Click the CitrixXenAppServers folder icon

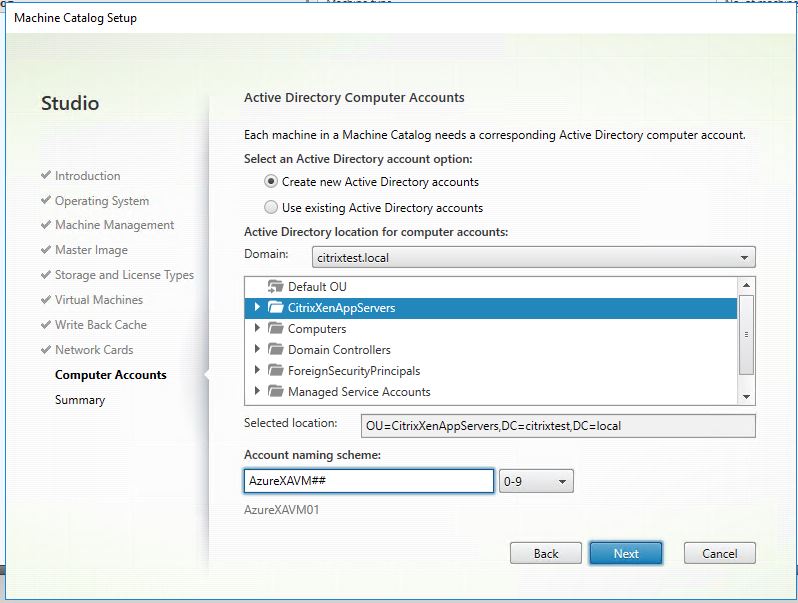tap(275, 308)
